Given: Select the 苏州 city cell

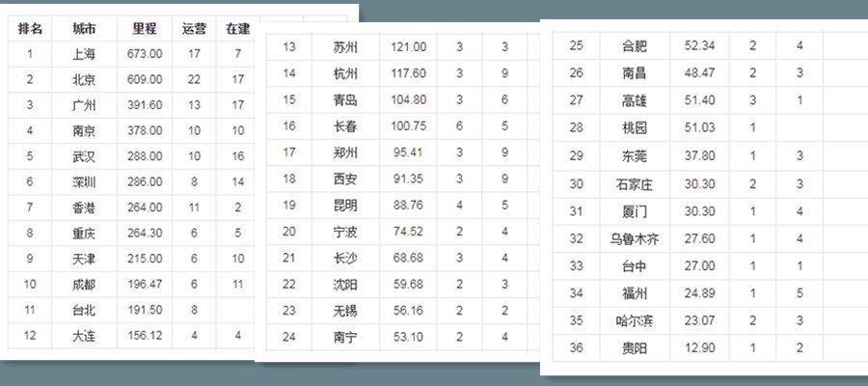Looking at the screenshot, I should pos(345,47).
